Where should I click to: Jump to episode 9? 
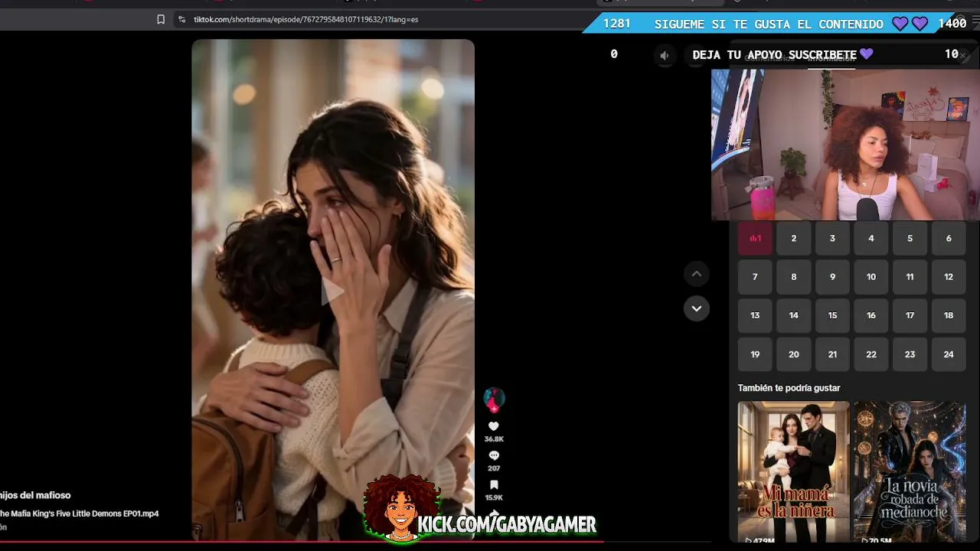(x=832, y=277)
